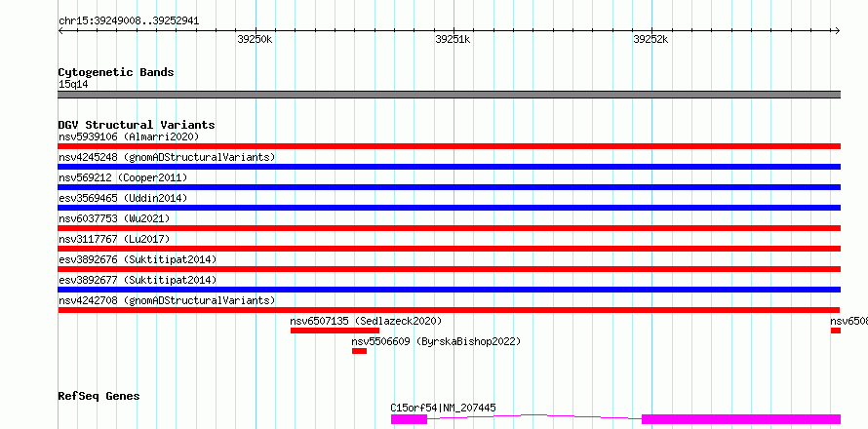868x429 pixels.
Task: Open the nsv4242708 gnomAD variant bar
Action: coord(449,310)
